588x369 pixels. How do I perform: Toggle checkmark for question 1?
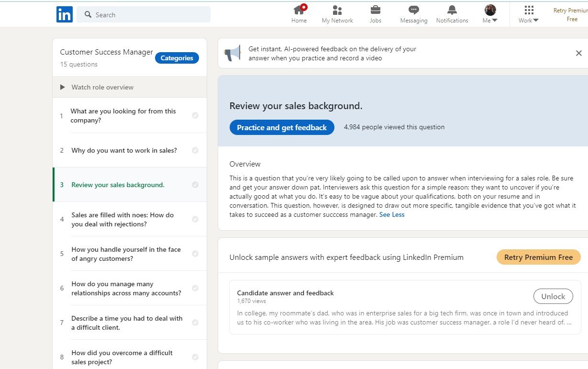pos(195,115)
